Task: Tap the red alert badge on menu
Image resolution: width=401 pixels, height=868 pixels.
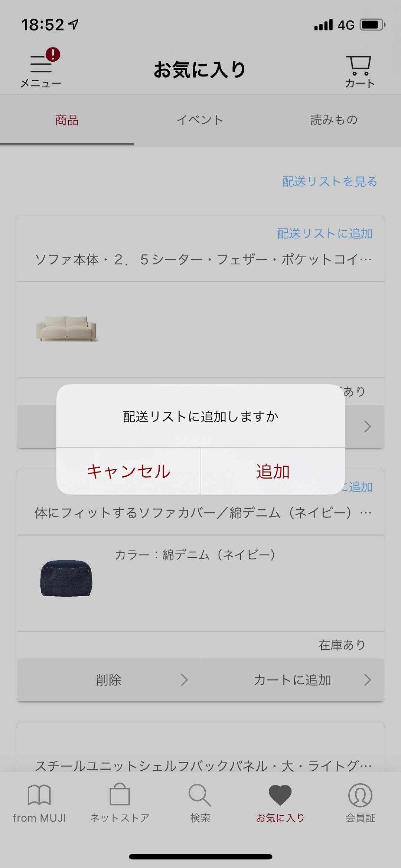Action: click(x=53, y=55)
